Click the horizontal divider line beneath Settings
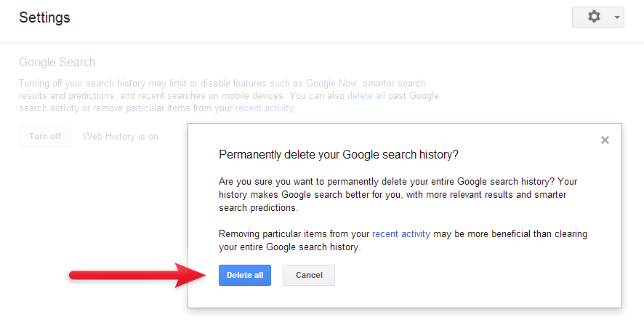 click(322, 43)
